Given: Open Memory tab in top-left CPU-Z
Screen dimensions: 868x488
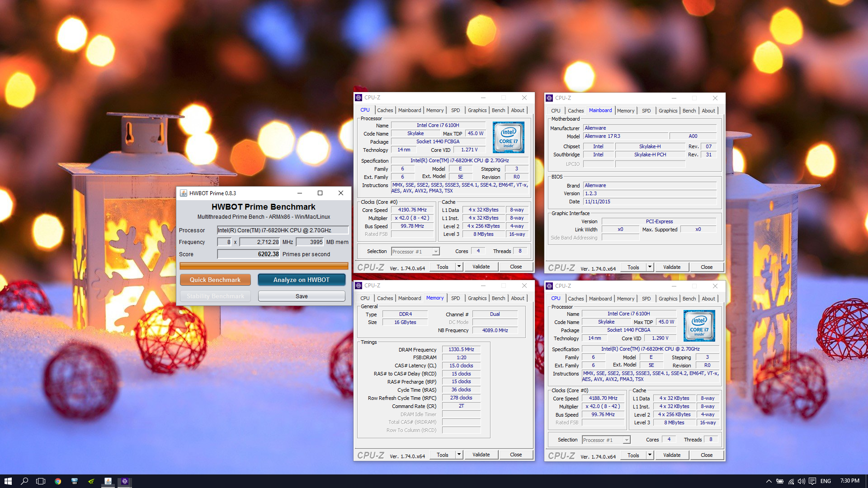Looking at the screenshot, I should coord(435,110).
